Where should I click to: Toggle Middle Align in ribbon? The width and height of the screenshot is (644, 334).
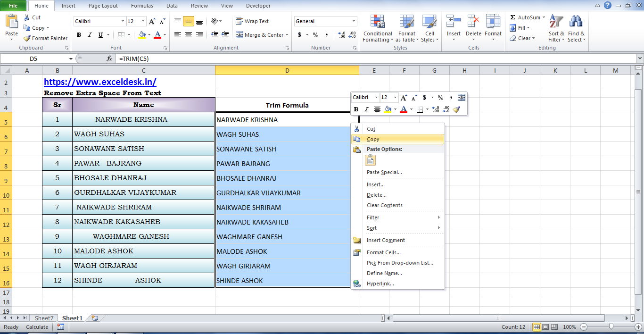click(x=189, y=21)
